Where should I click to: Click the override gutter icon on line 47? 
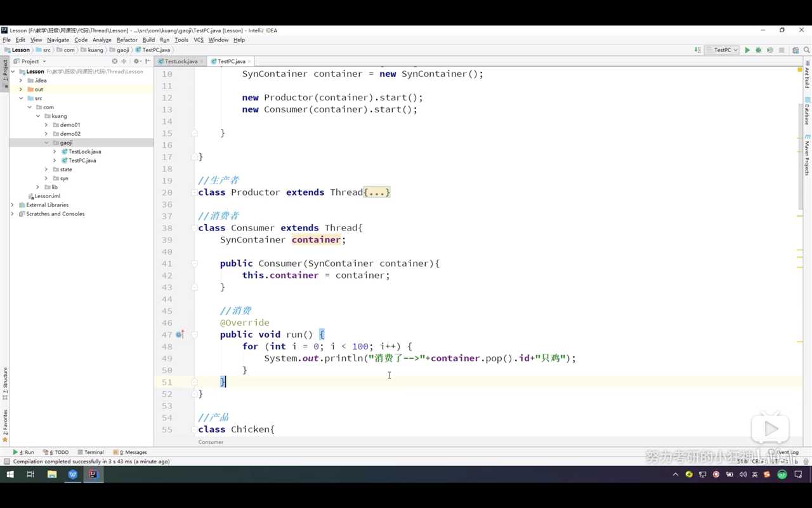[180, 335]
